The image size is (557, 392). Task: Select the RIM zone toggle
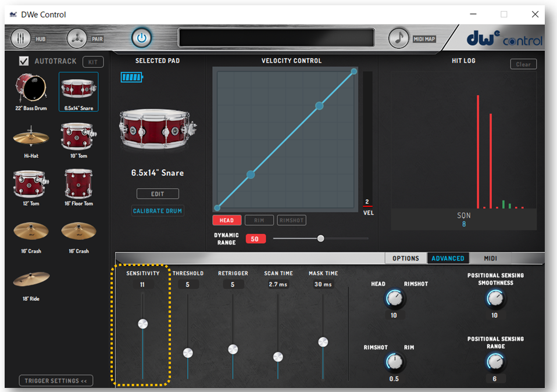tap(259, 220)
